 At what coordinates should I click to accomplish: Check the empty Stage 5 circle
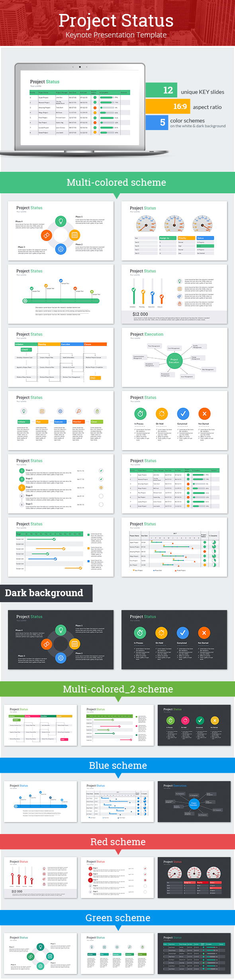[x=101, y=504]
